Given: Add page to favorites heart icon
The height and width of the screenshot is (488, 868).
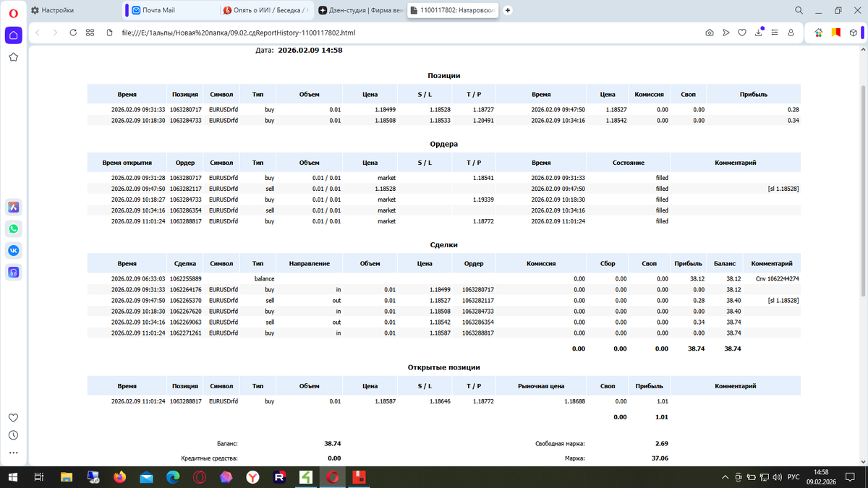Looking at the screenshot, I should tap(742, 33).
